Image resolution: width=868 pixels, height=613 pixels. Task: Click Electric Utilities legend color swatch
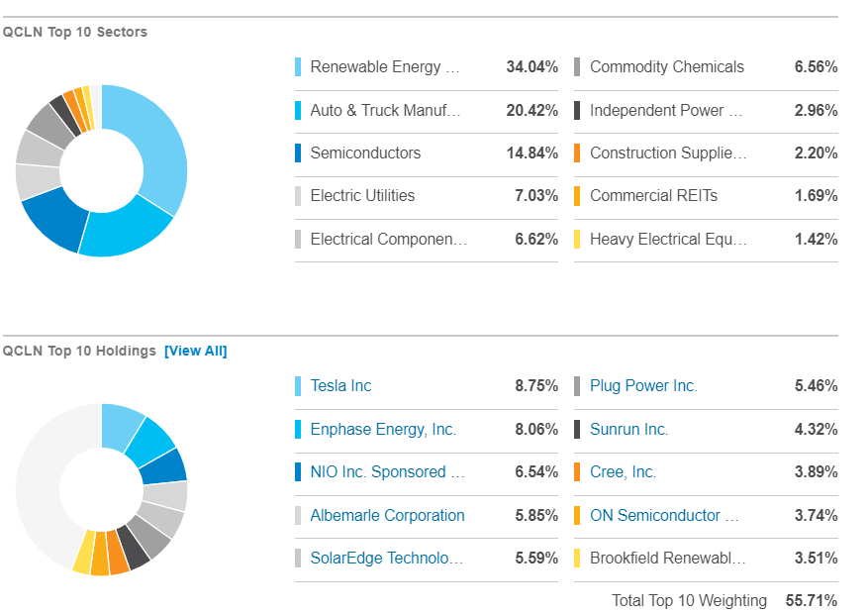click(298, 196)
